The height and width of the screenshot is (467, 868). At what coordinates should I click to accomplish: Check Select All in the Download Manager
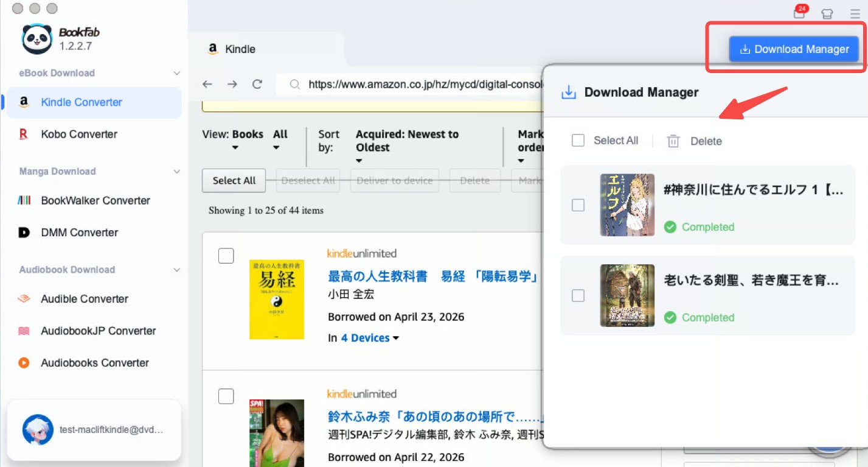pyautogui.click(x=578, y=141)
